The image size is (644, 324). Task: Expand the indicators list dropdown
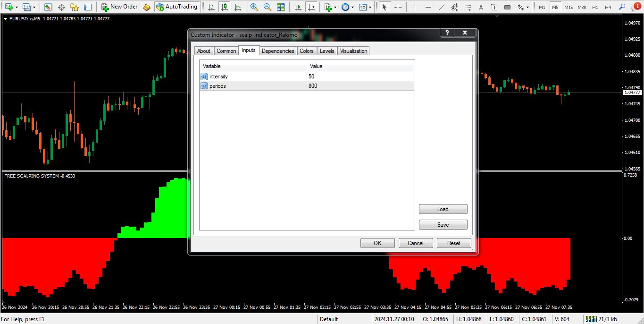click(331, 7)
